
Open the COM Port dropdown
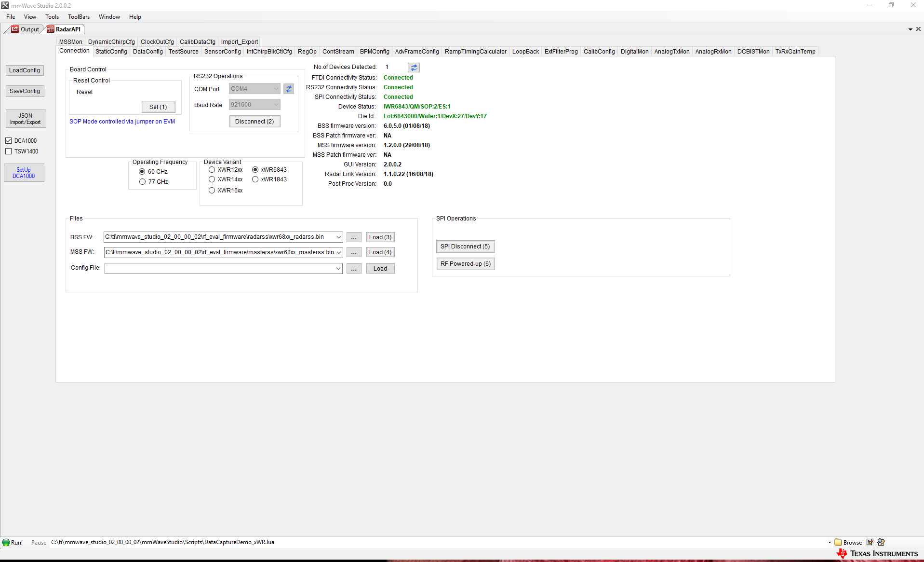pyautogui.click(x=254, y=89)
